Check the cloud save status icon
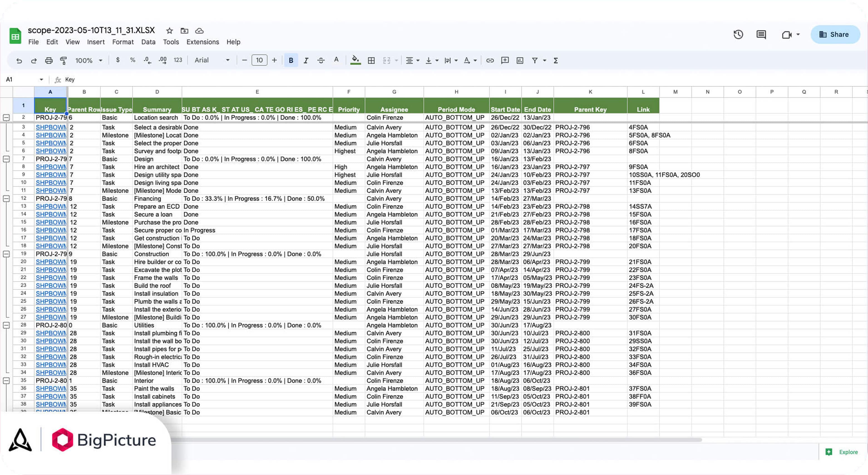The width and height of the screenshot is (868, 475). [x=199, y=31]
